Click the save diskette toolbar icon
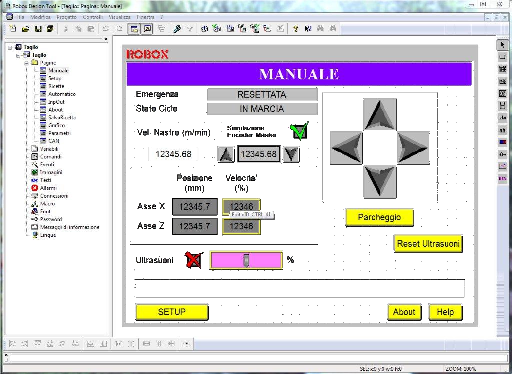The image size is (512, 374). [38, 29]
